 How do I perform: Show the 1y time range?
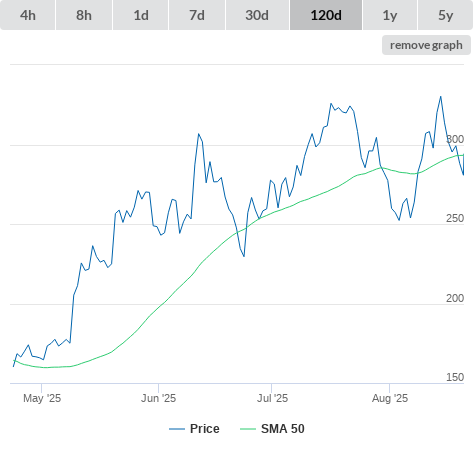point(390,15)
